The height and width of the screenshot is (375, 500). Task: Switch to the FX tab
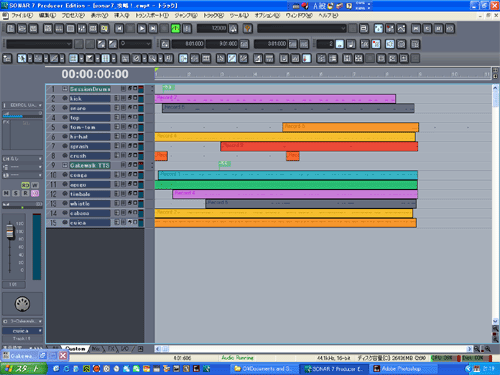click(x=111, y=349)
